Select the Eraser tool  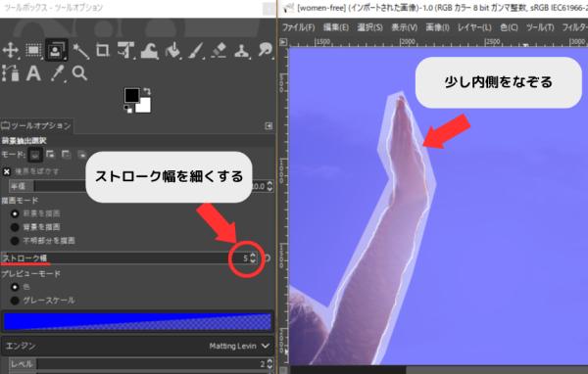(x=219, y=50)
